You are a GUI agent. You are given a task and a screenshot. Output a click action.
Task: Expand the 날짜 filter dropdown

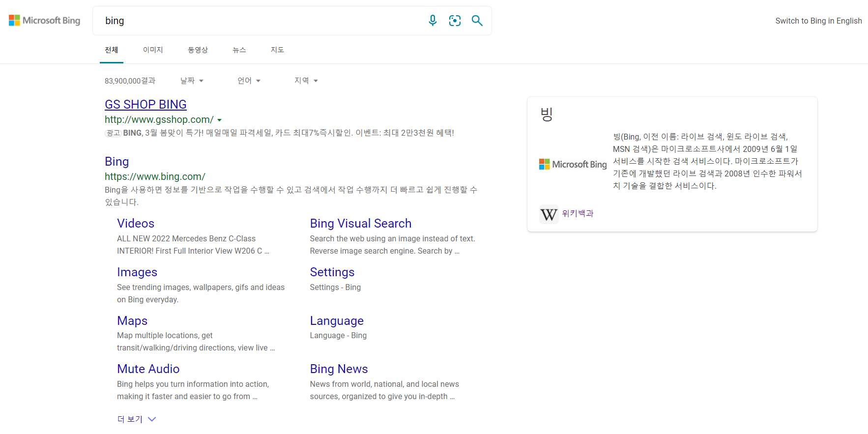tap(192, 81)
